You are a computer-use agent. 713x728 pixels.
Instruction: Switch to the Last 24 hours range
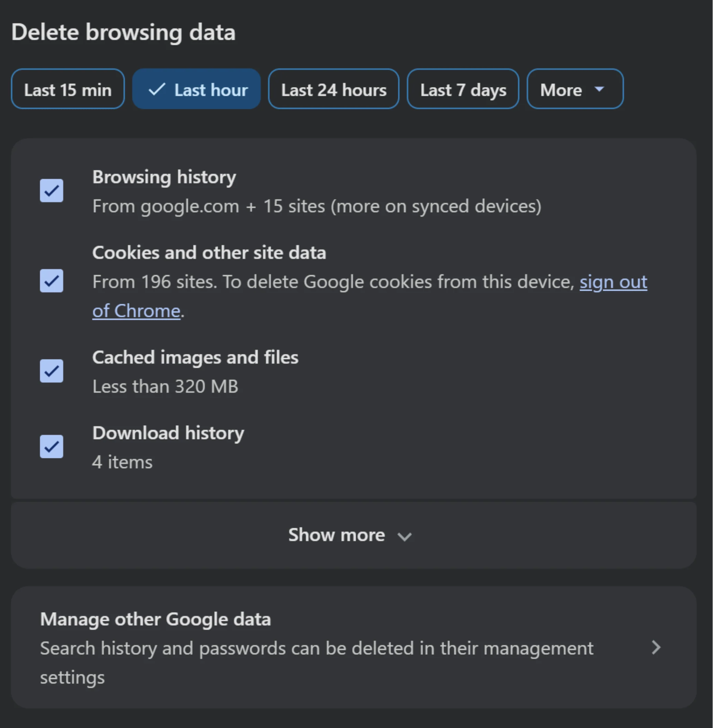[333, 89]
